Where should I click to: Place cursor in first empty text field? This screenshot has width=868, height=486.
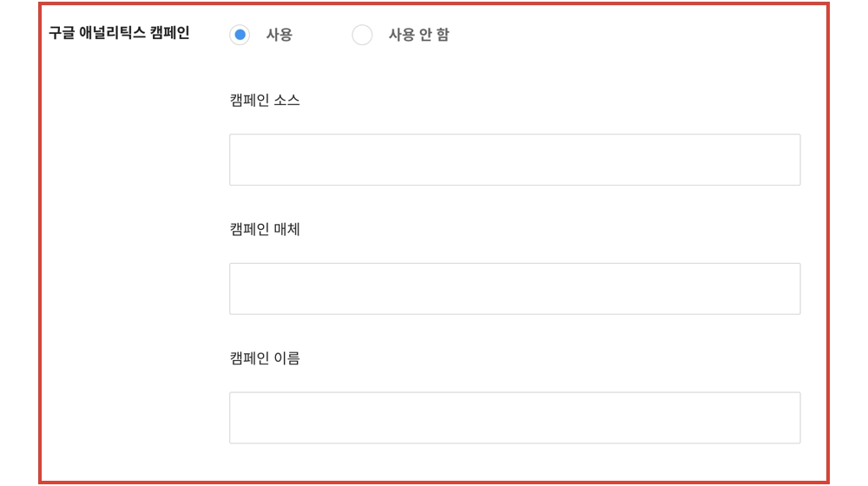(514, 160)
